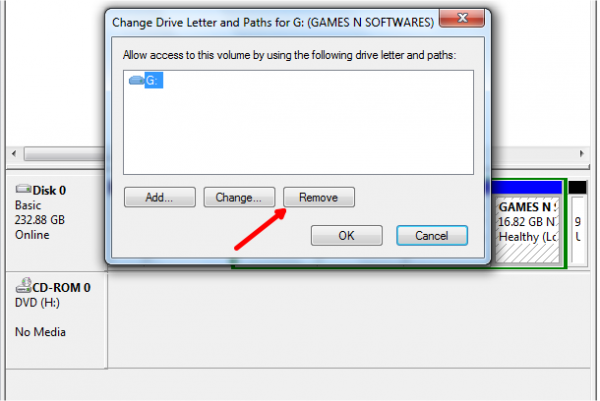
Task: Select the Disk 0 label
Action: point(49,190)
